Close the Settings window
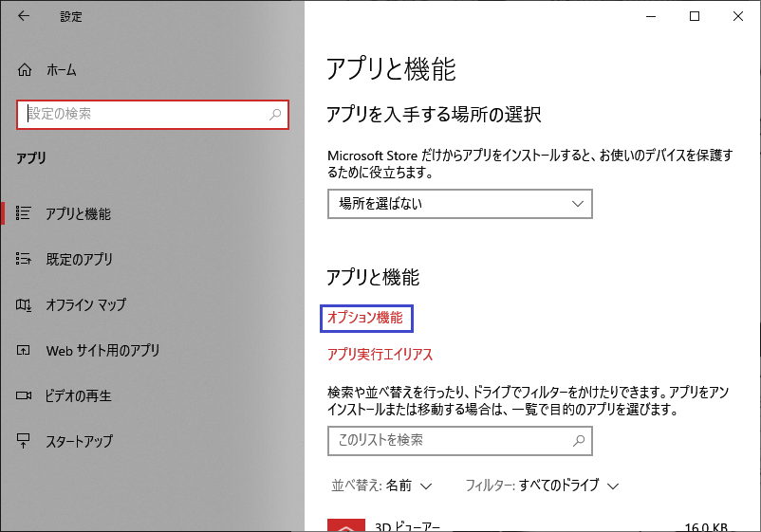Image resolution: width=761 pixels, height=532 pixels. pyautogui.click(x=738, y=16)
